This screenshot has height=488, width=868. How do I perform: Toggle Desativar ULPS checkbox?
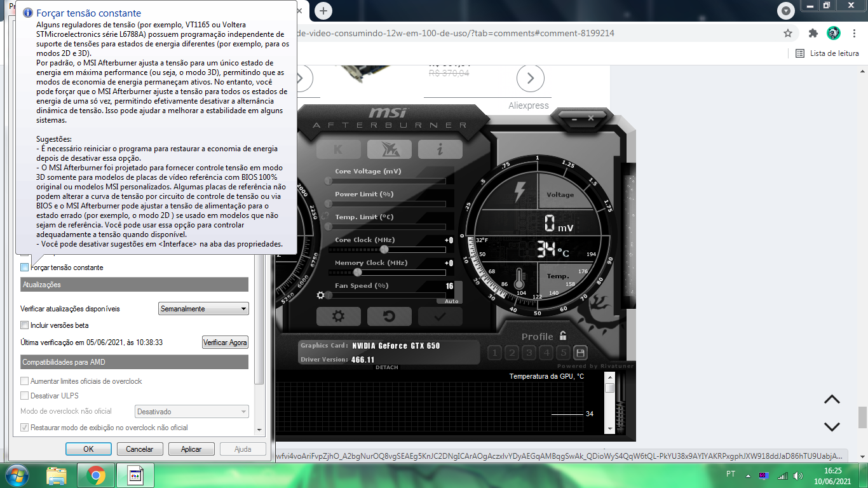(25, 396)
